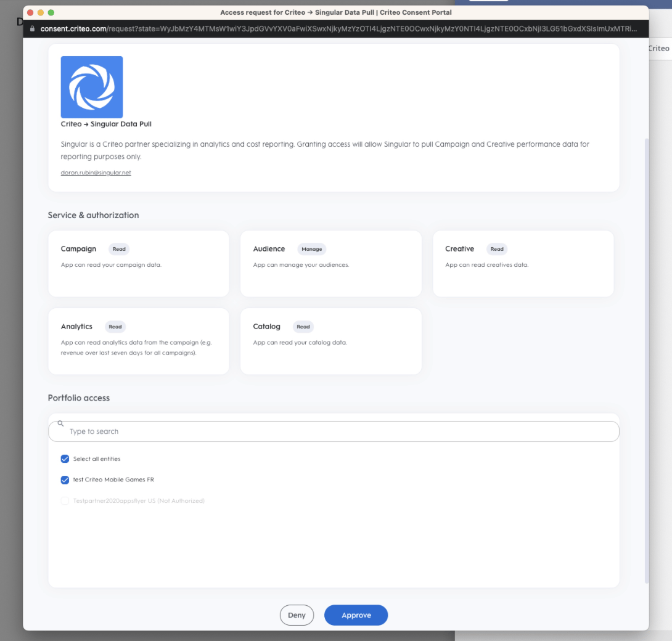Click the Singular partner description paragraph

(325, 150)
